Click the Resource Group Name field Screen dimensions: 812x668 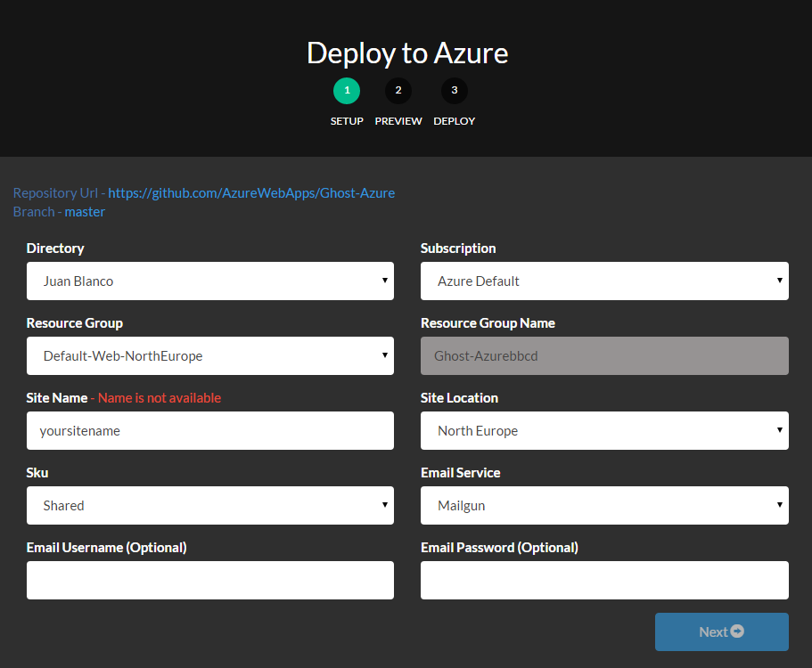pyautogui.click(x=604, y=356)
